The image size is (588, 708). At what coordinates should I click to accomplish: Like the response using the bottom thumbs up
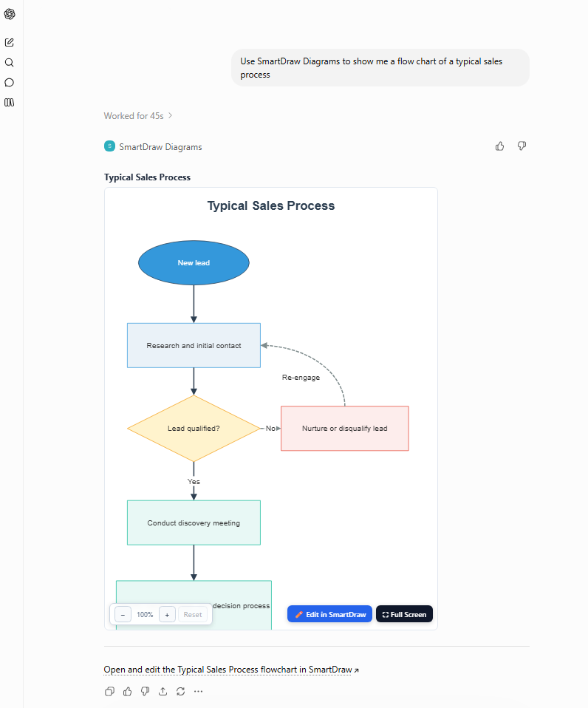click(x=128, y=691)
